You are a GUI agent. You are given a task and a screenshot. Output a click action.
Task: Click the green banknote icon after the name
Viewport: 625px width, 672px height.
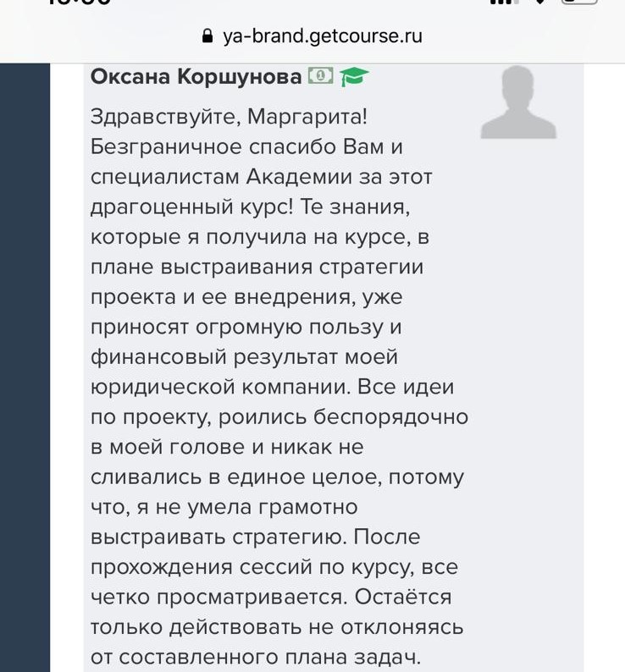click(321, 77)
